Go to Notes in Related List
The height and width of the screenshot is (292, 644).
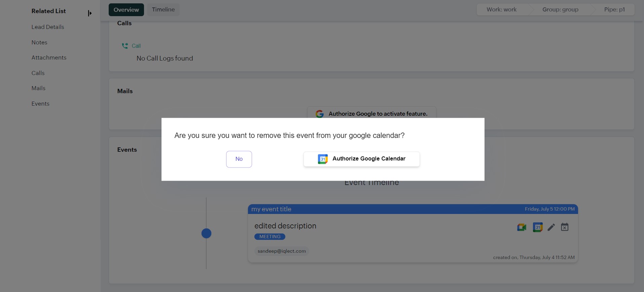coord(39,42)
